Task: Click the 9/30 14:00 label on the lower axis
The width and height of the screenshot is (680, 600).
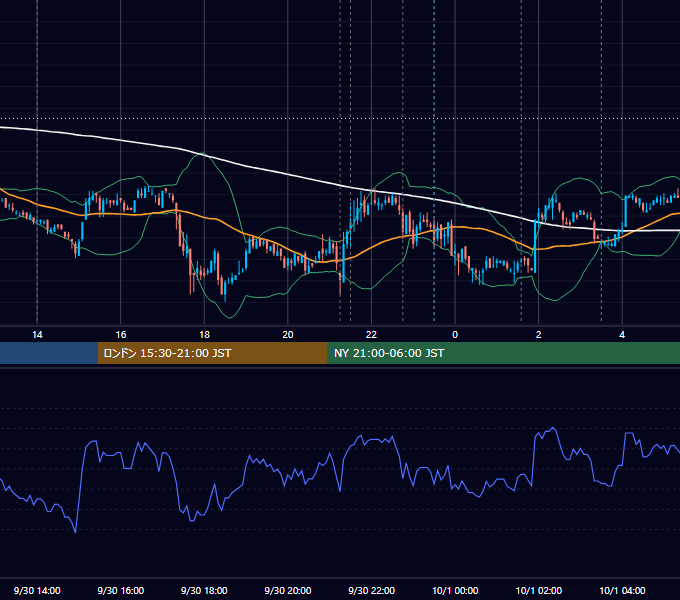Action: (37, 590)
